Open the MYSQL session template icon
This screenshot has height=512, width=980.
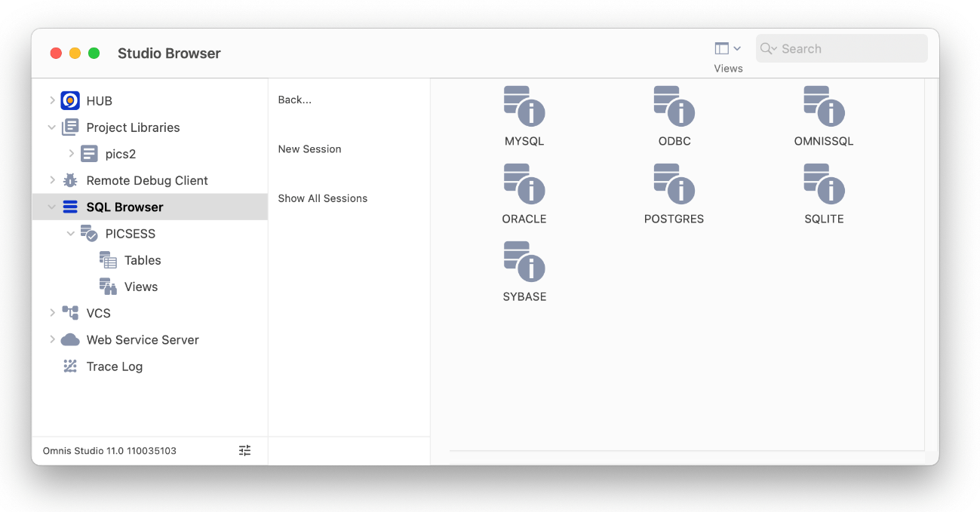click(524, 106)
